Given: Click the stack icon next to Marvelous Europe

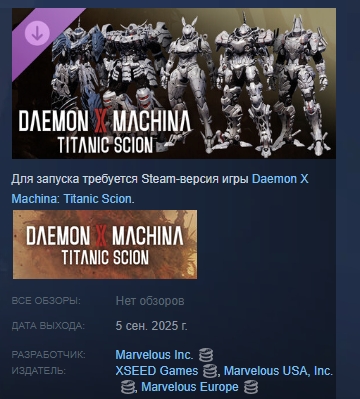Looking at the screenshot, I should coord(250,387).
